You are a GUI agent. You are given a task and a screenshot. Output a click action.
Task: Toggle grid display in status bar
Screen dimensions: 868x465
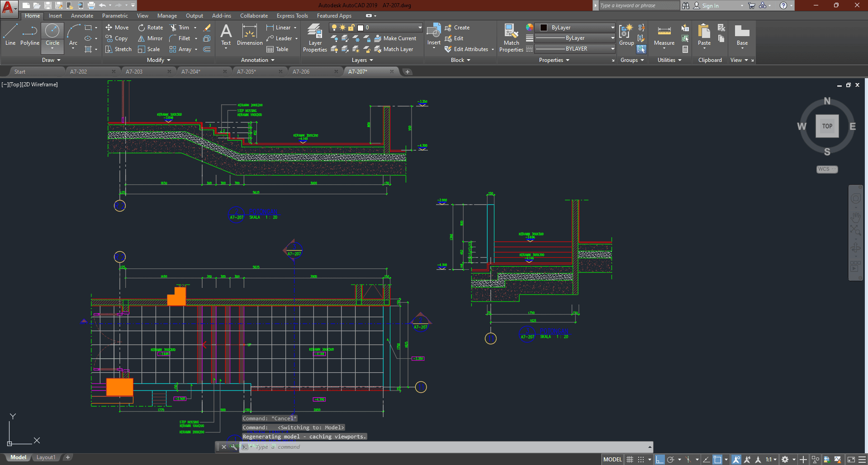tap(630, 460)
